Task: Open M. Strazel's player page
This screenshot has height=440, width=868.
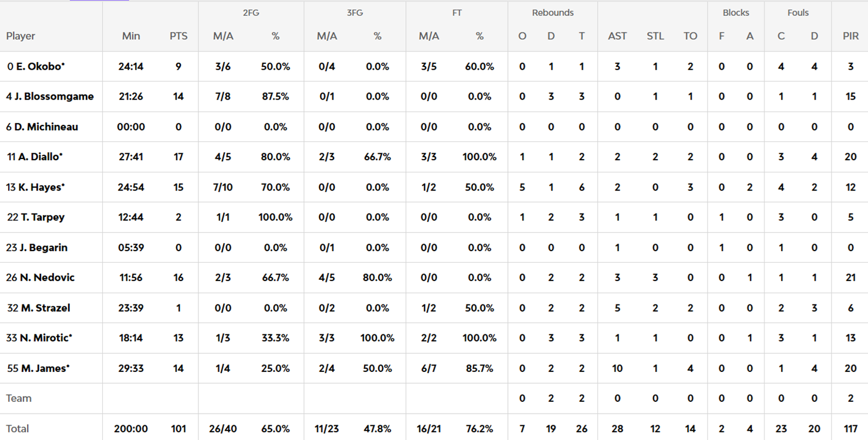Action: pyautogui.click(x=45, y=308)
